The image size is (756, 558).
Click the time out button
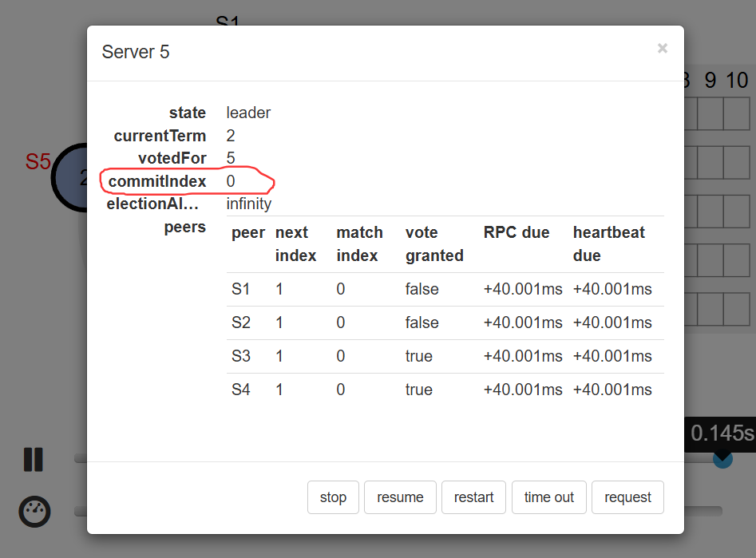coord(549,497)
